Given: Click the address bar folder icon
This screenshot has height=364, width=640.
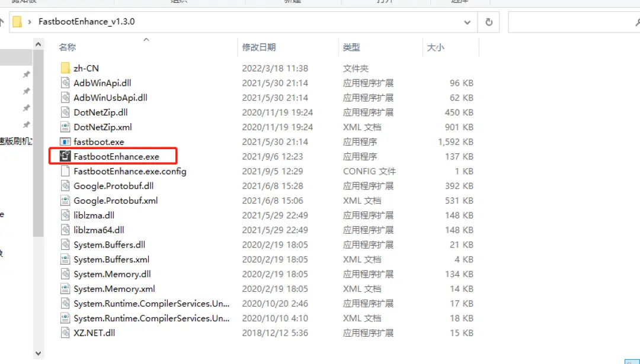Looking at the screenshot, I should pos(17,22).
